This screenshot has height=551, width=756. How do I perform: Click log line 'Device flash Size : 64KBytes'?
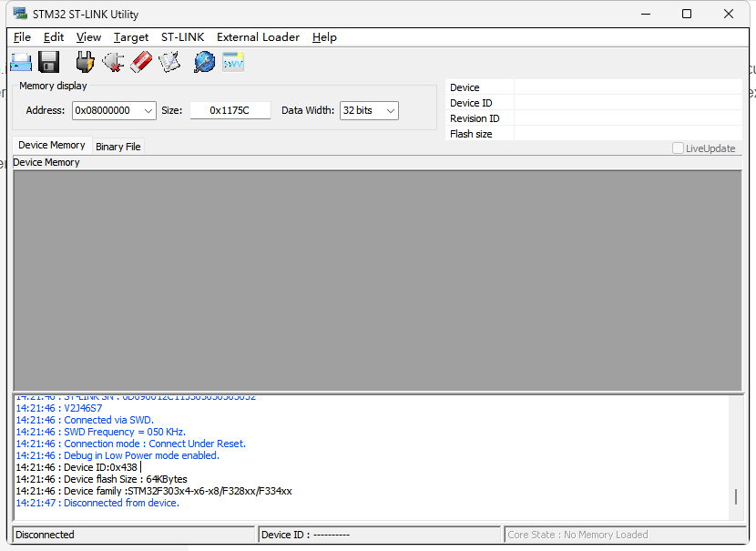102,479
